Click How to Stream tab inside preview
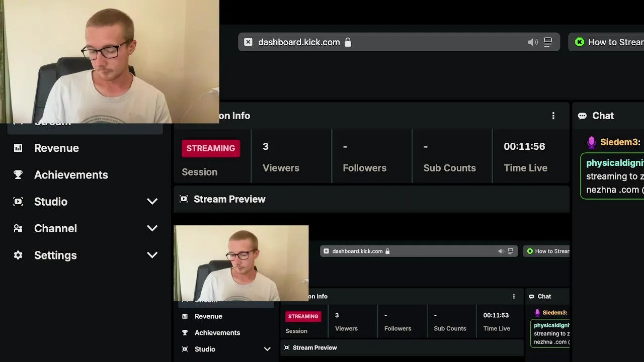The height and width of the screenshot is (362, 644). point(547,251)
